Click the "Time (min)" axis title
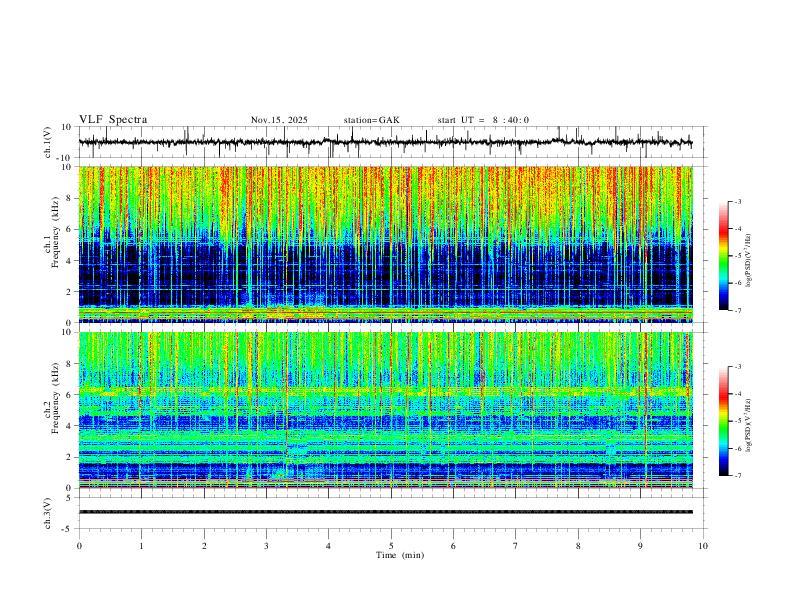 (400, 555)
